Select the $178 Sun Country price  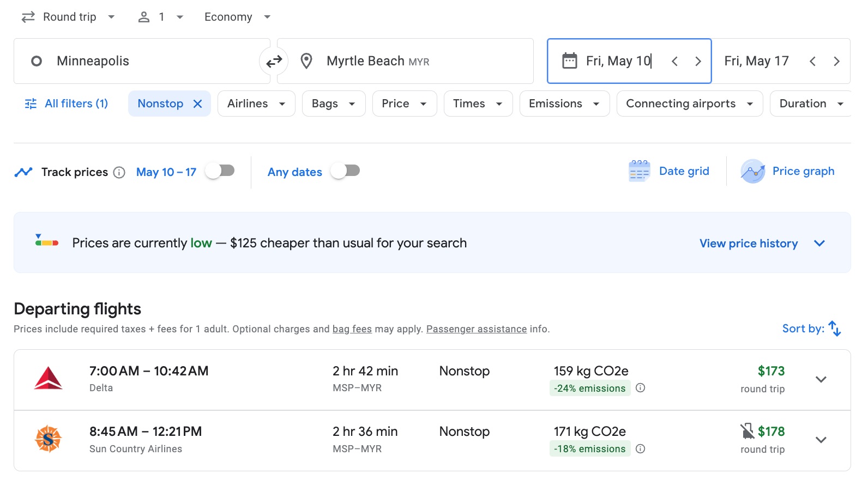coord(771,432)
